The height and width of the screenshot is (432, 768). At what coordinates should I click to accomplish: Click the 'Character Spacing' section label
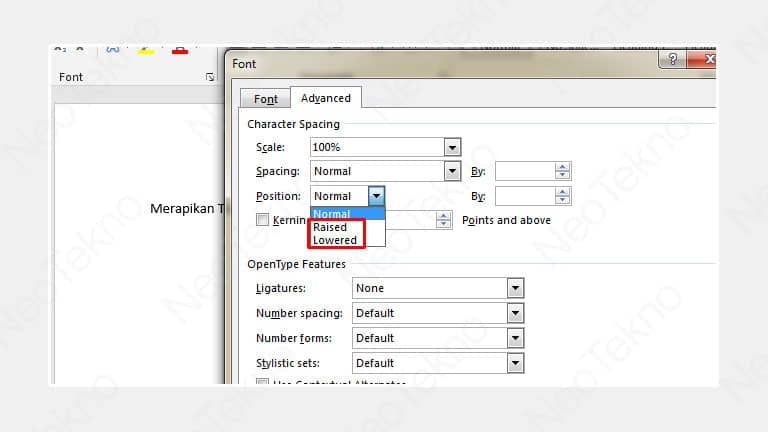click(x=293, y=124)
